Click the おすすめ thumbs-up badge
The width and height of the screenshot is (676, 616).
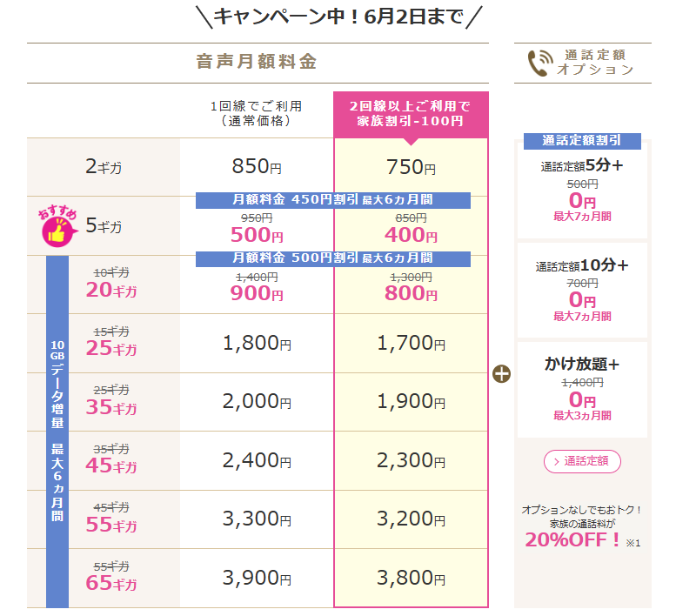tap(58, 229)
